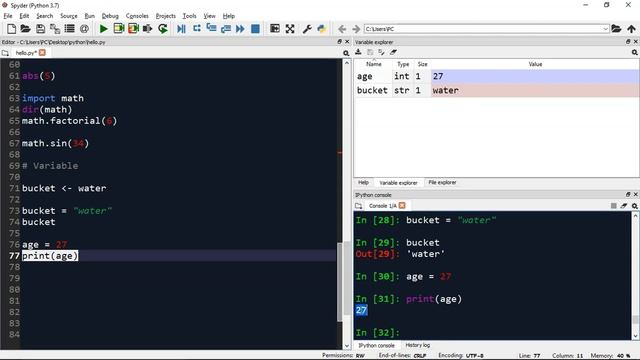Open the browse tabs list icon

coord(69,29)
